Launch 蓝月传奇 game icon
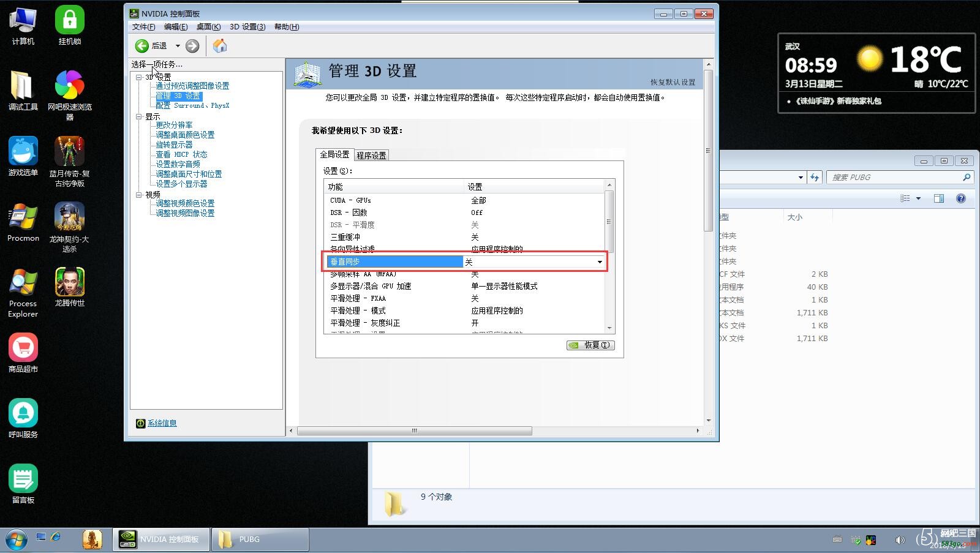The height and width of the screenshot is (553, 980). click(x=70, y=162)
